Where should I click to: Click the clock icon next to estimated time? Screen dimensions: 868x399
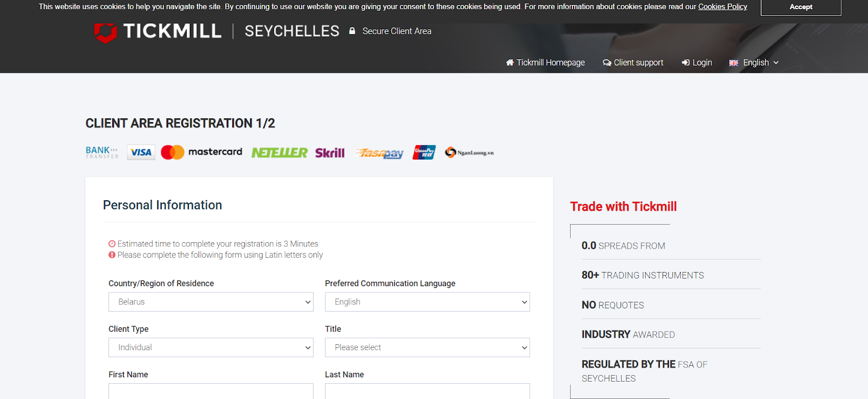point(112,244)
